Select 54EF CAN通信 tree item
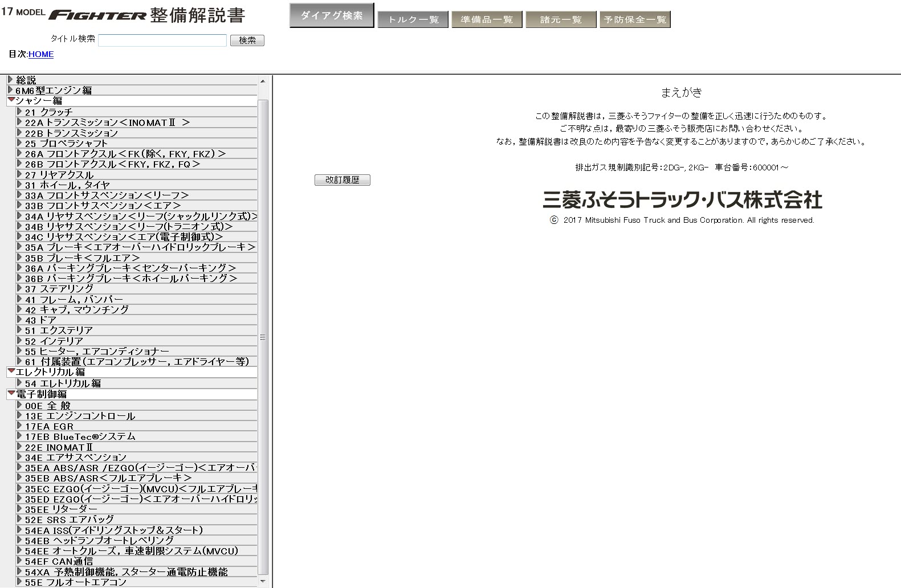The image size is (901, 588). pos(59,562)
